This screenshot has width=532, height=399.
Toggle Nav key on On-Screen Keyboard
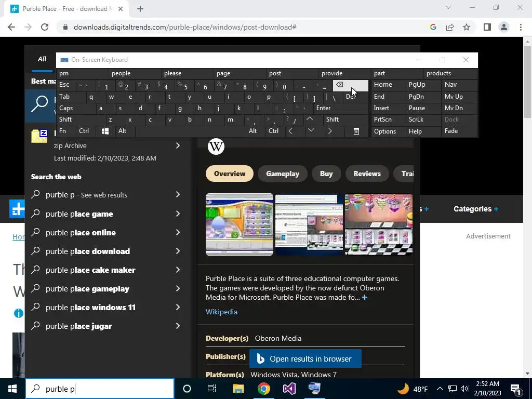tap(459, 85)
